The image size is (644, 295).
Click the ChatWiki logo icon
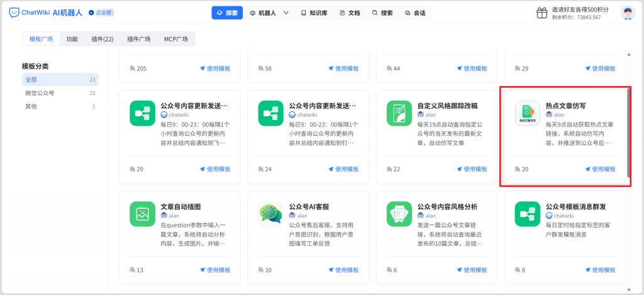point(14,13)
